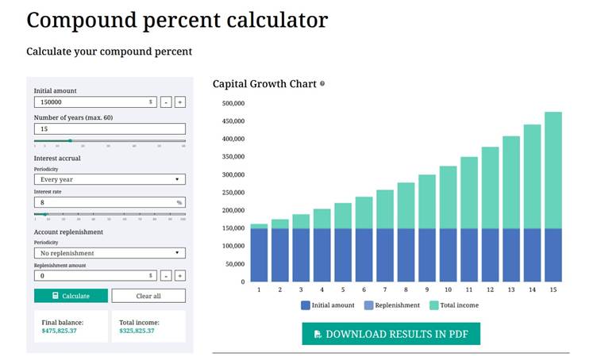Click the Interest rate input field
The image size is (597, 364).
coord(103,202)
